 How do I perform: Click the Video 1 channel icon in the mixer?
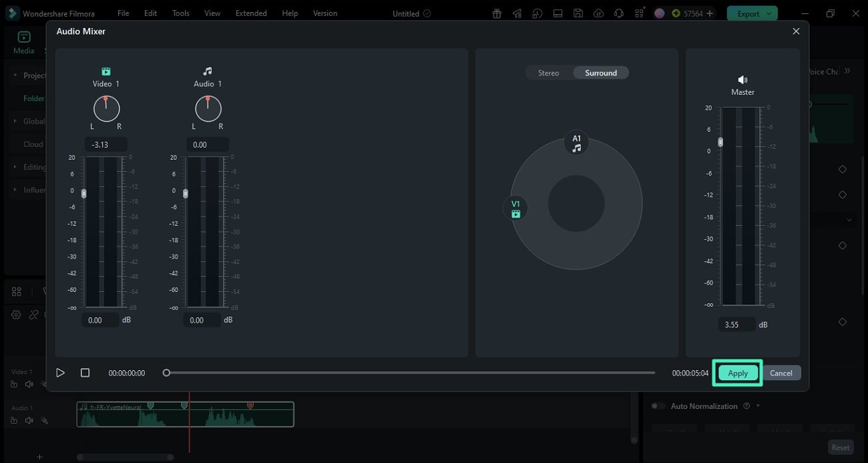point(105,71)
